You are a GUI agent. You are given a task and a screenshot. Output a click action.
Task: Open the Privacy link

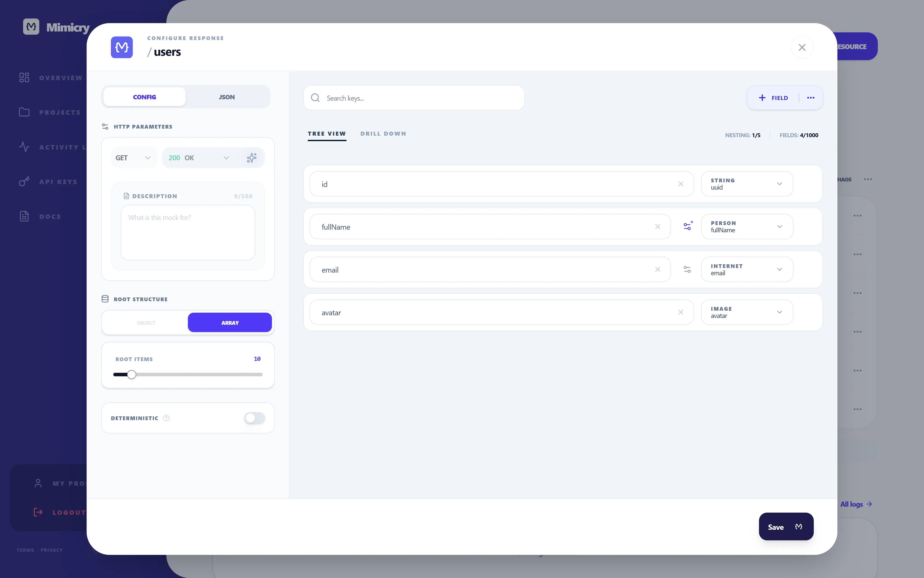51,550
